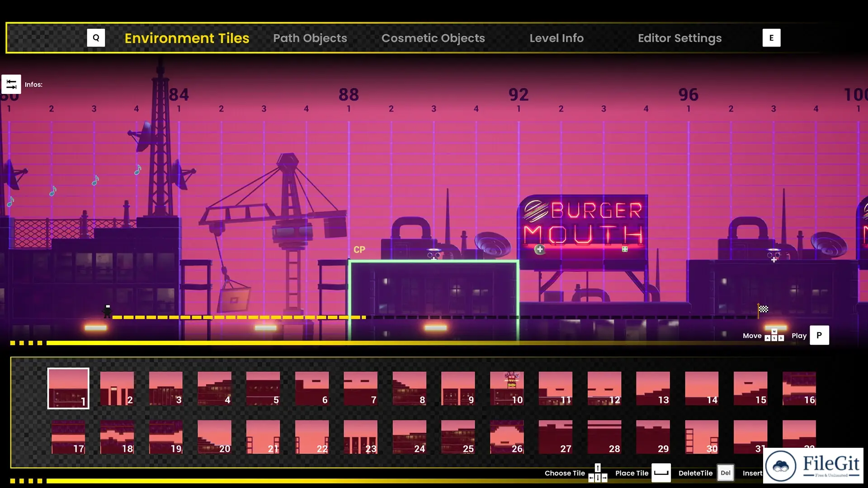Select environment tile 15
The width and height of the screenshot is (868, 488).
coord(750,388)
